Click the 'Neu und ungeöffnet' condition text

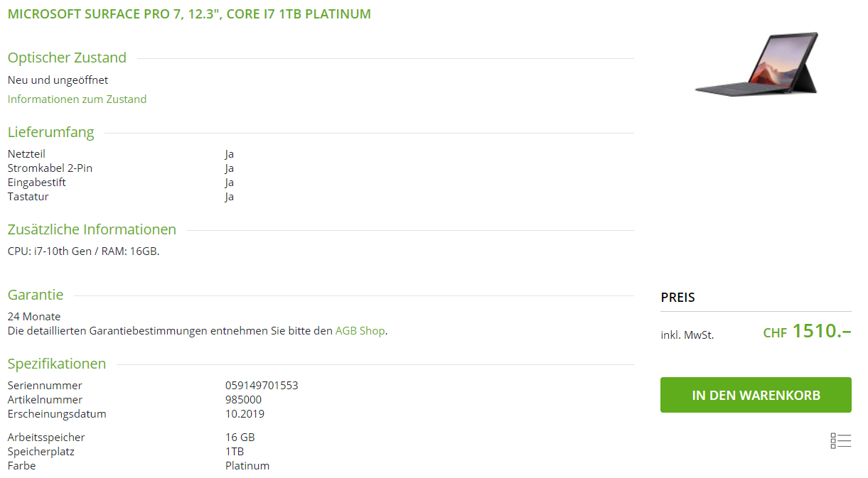pyautogui.click(x=58, y=80)
